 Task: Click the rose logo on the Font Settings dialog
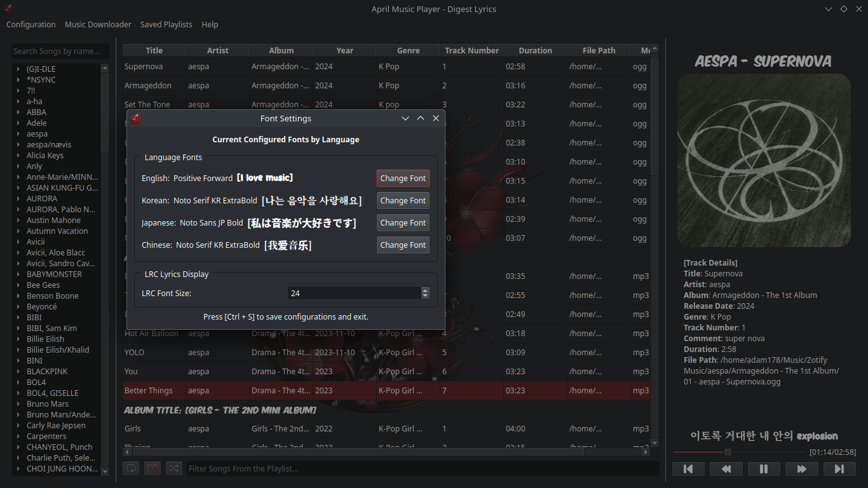click(x=135, y=118)
